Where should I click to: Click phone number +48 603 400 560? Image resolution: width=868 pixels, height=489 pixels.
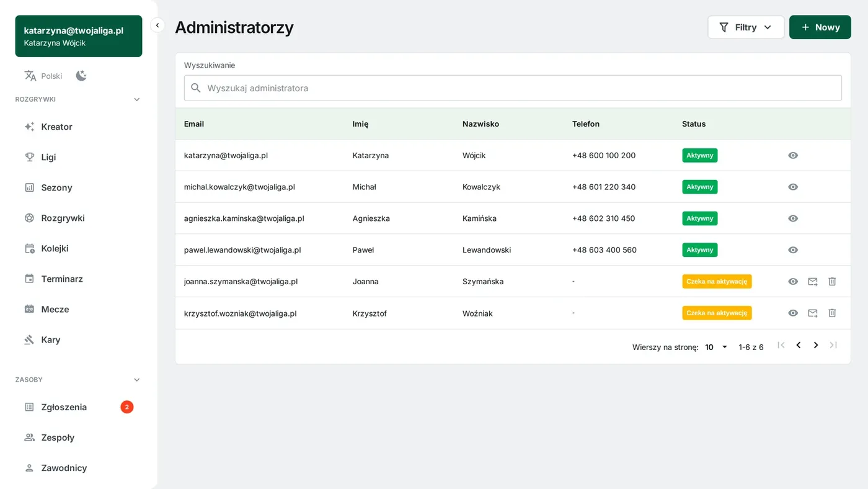[604, 250]
